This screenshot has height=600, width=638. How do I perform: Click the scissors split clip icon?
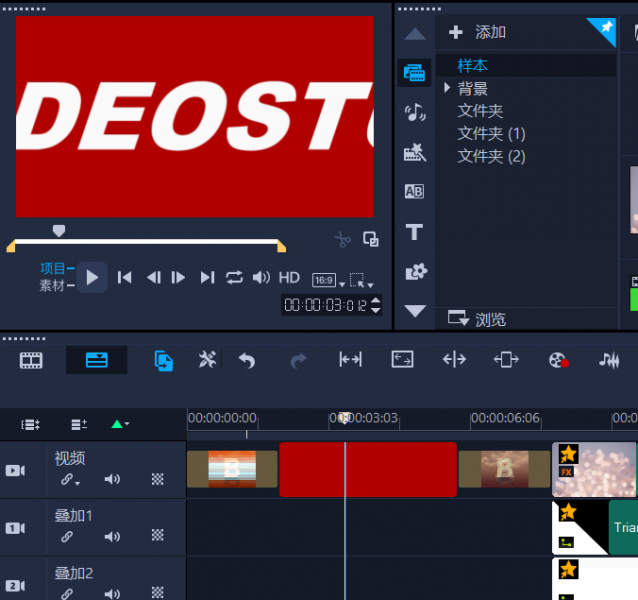point(342,240)
